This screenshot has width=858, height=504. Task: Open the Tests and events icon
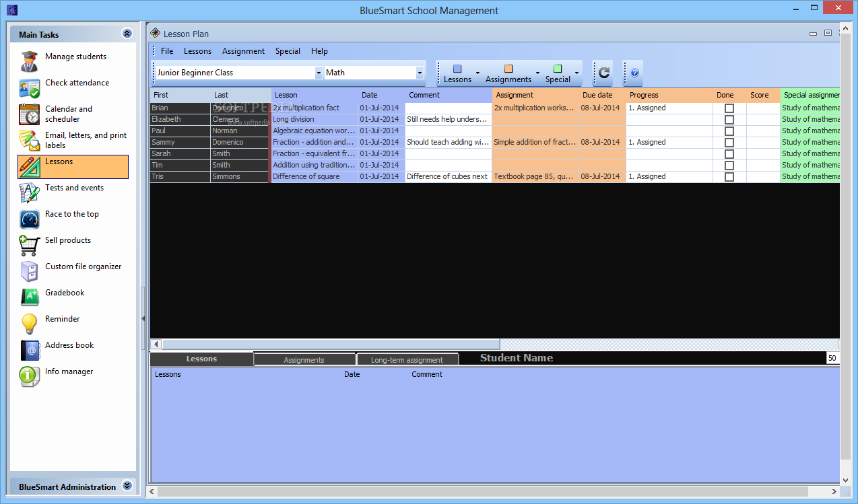29,192
